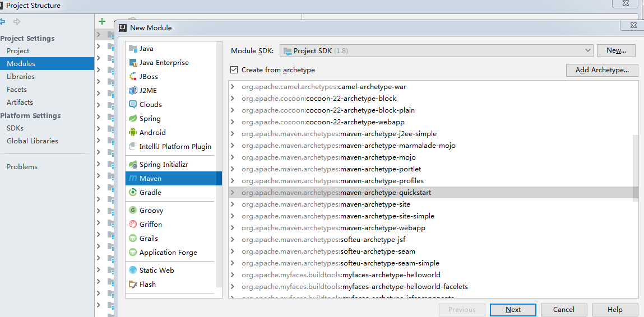This screenshot has height=317, width=644.
Task: Click the green plus add module icon
Action: 102,21
